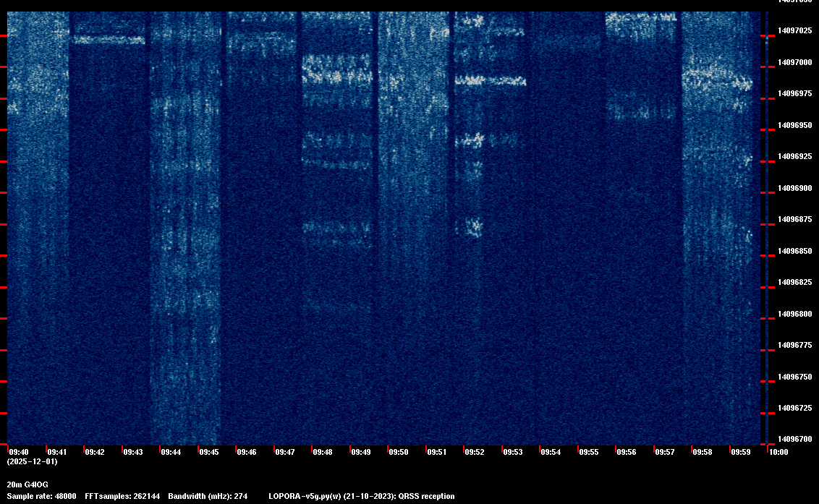Click the 09:55 time label
The width and height of the screenshot is (819, 504).
[x=589, y=452]
